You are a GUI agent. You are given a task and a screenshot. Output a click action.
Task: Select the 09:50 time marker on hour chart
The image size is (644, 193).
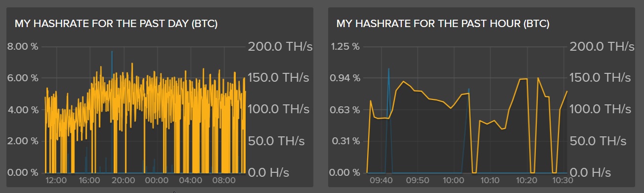click(x=417, y=181)
